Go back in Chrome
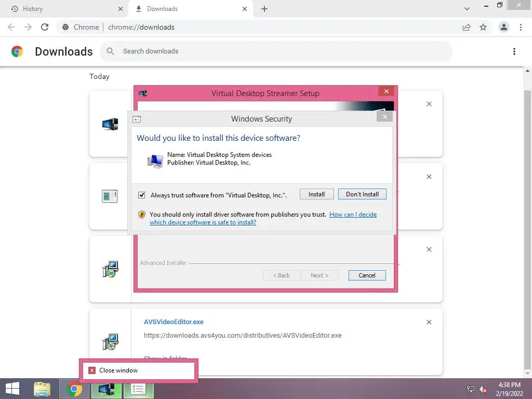This screenshot has height=399, width=532. (11, 27)
